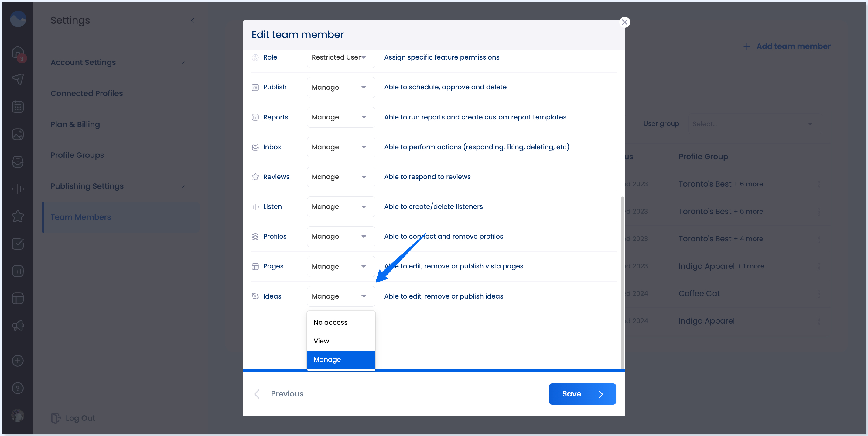The height and width of the screenshot is (436, 868).
Task: Open the Publish permission dropdown
Action: pyautogui.click(x=341, y=87)
